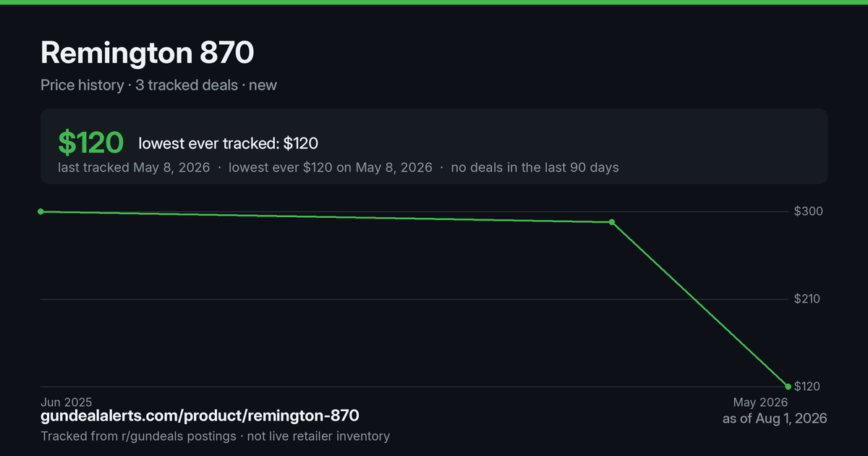This screenshot has width=868, height=456.
Task: Click the $300 axis label
Action: [807, 211]
